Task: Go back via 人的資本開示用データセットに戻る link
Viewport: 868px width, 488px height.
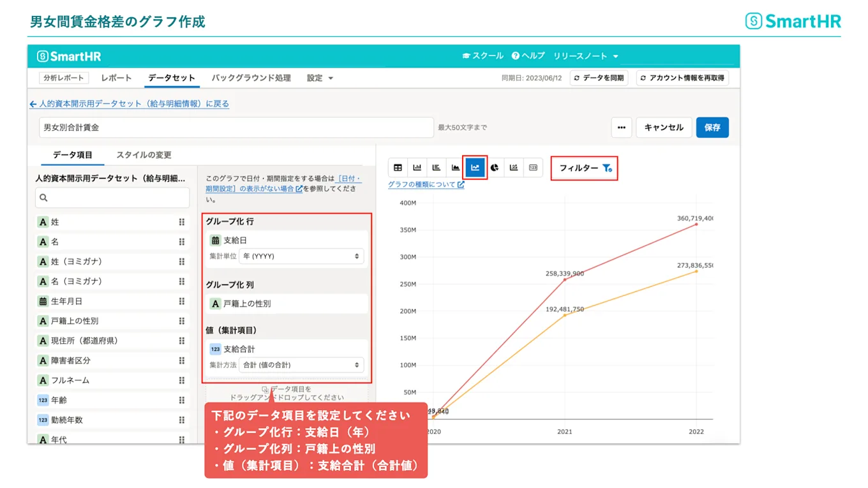Action: (x=130, y=104)
